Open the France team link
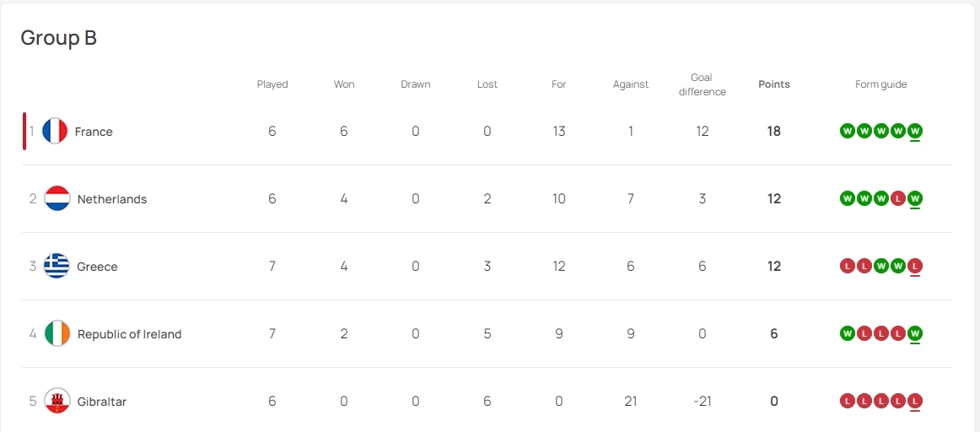 [x=94, y=132]
